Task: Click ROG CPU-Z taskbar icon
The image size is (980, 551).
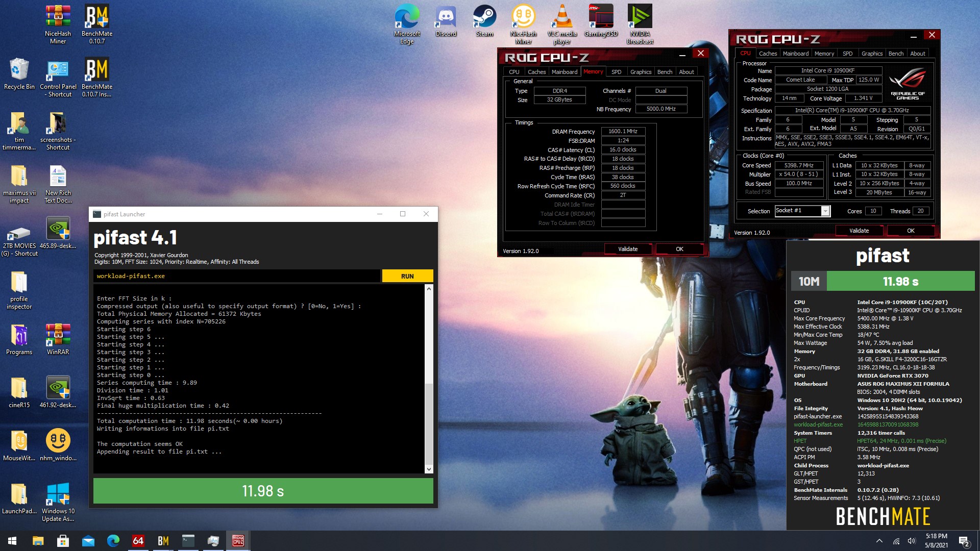Action: tap(238, 541)
